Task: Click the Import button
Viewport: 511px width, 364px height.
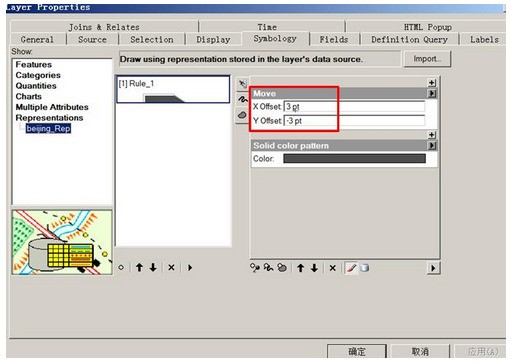Action: [427, 59]
